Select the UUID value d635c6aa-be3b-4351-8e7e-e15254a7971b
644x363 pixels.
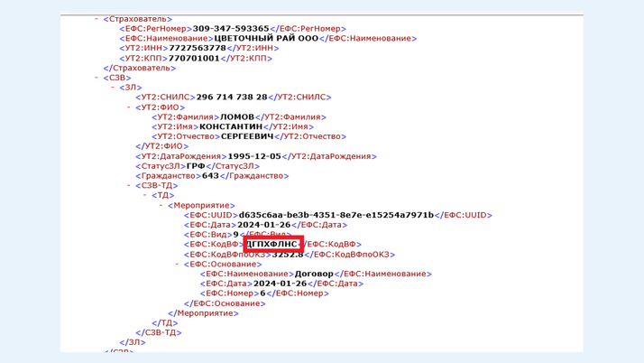(x=336, y=215)
